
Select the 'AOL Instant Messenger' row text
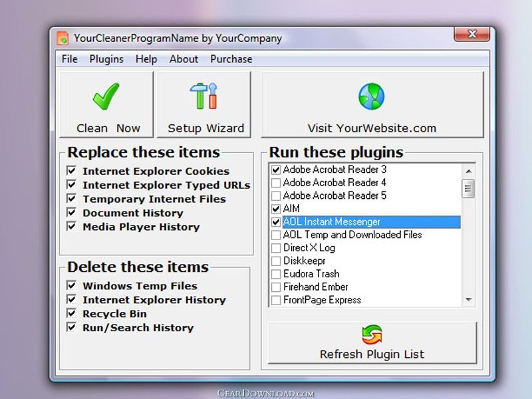(331, 222)
